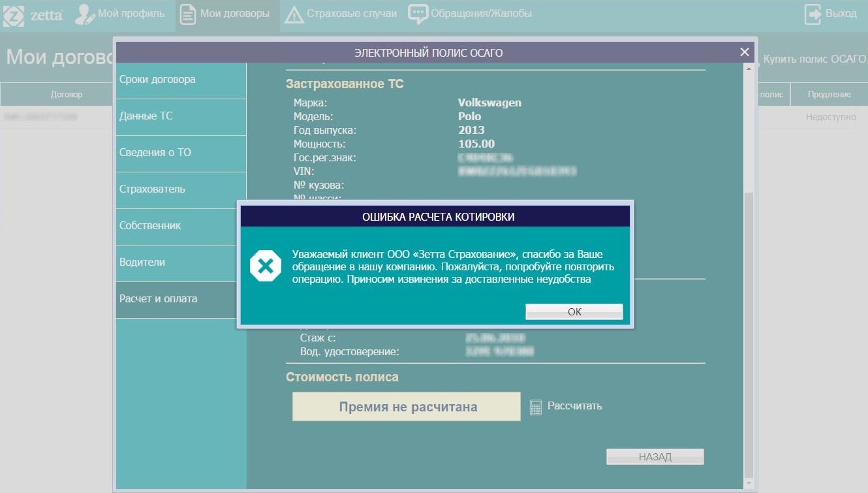Click the Обращения/Жалобы speech bubble icon

pyautogui.click(x=418, y=14)
